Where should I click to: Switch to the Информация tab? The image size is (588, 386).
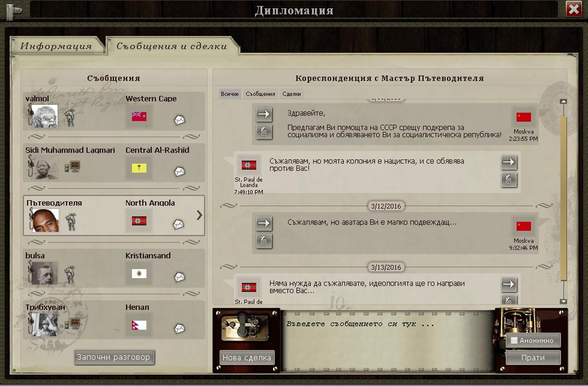tap(56, 46)
